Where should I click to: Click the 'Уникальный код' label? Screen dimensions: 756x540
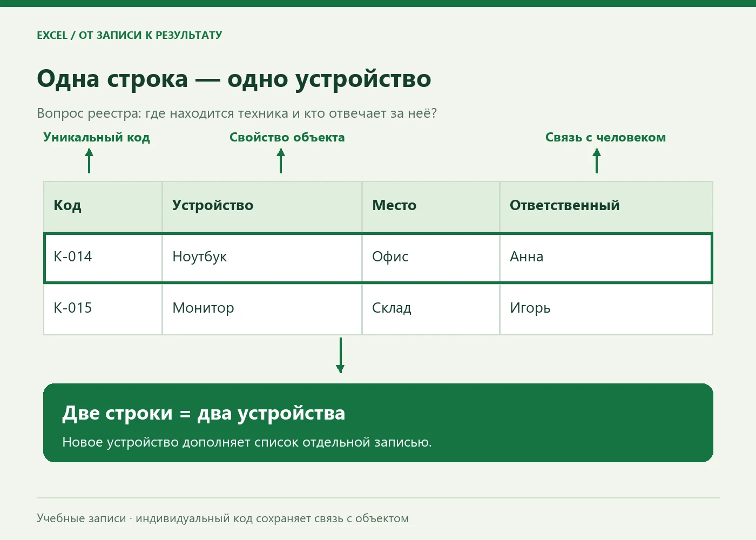coord(97,138)
